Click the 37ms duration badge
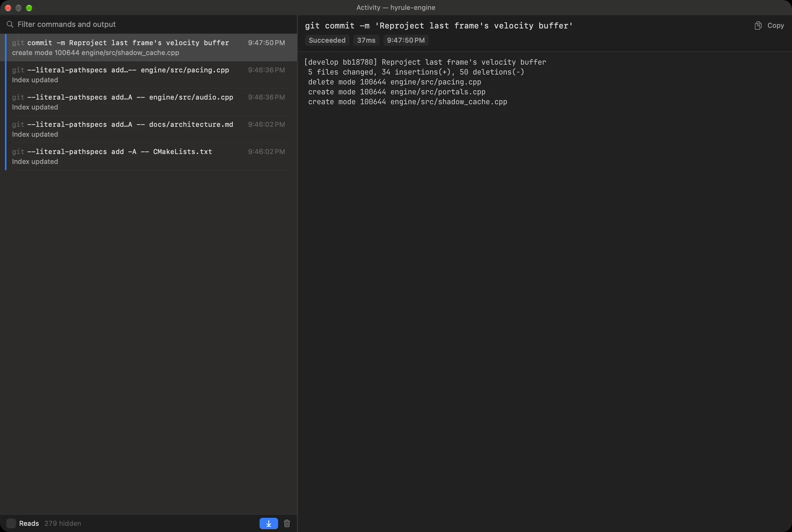The width and height of the screenshot is (792, 532). (366, 40)
